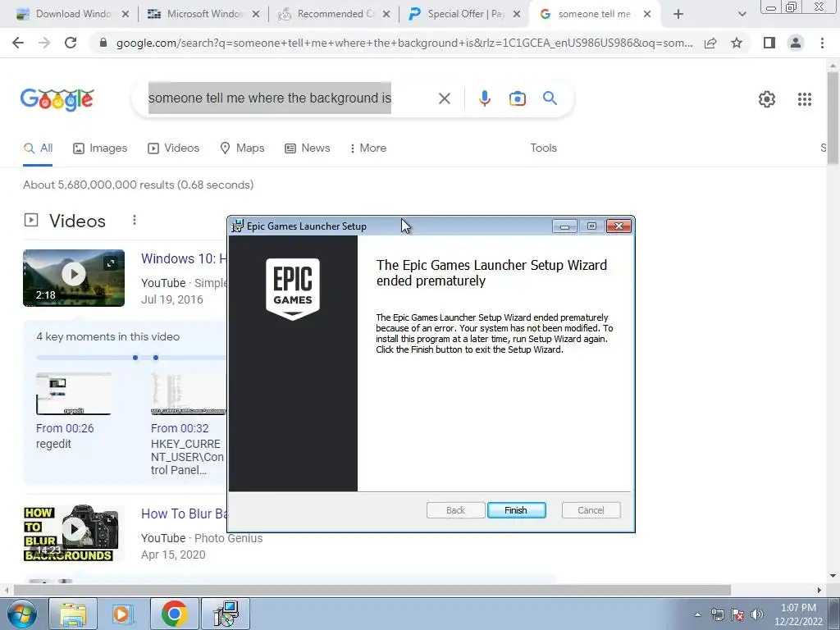Open Google quick settings gear
This screenshot has width=840, height=630.
[x=767, y=99]
